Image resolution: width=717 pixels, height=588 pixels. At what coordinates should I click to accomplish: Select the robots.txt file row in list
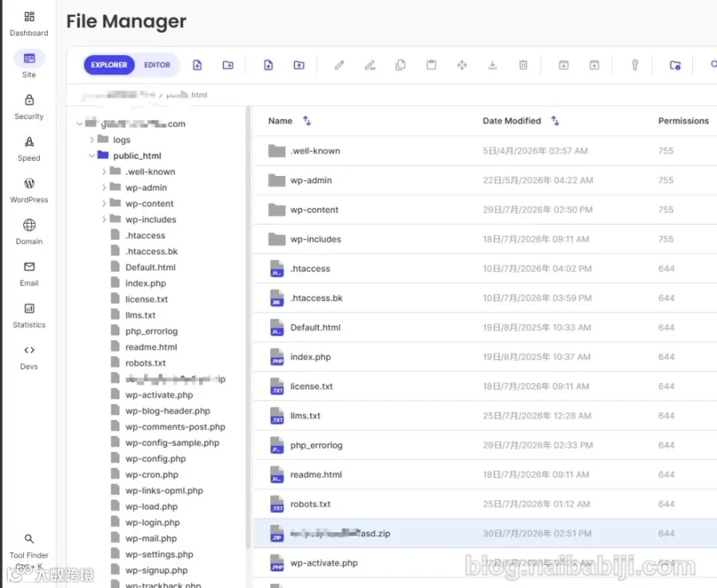point(485,504)
